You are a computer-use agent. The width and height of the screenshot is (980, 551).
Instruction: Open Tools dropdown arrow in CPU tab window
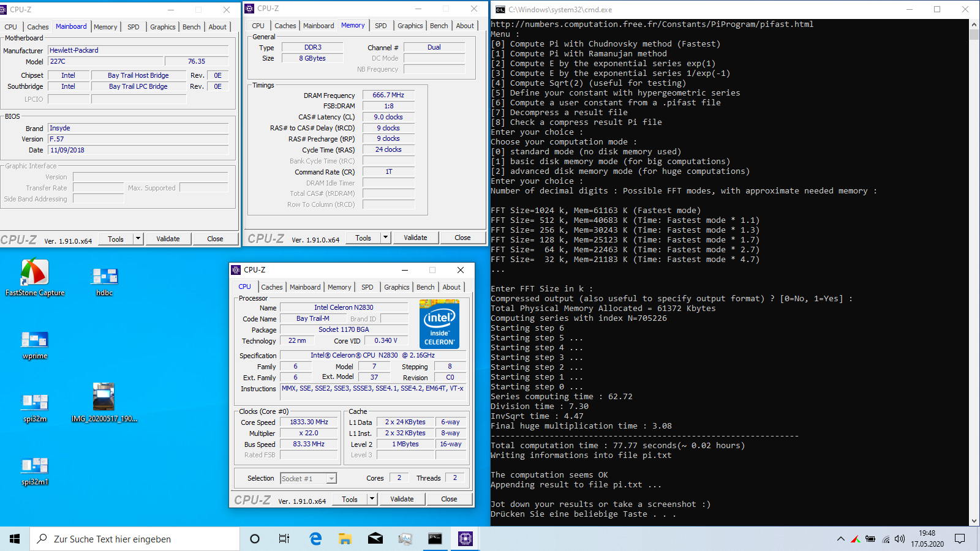(x=372, y=499)
